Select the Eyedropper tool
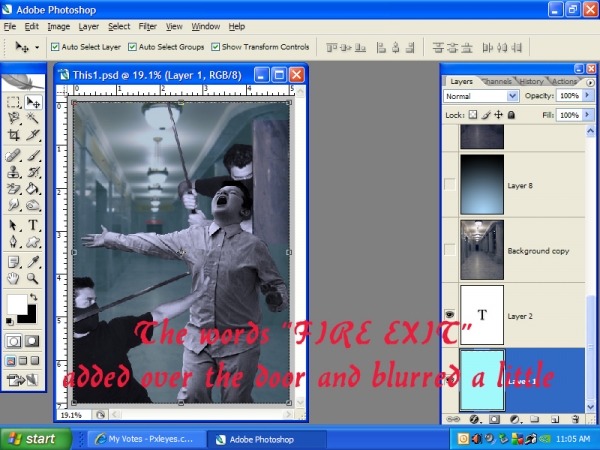 tap(33, 262)
